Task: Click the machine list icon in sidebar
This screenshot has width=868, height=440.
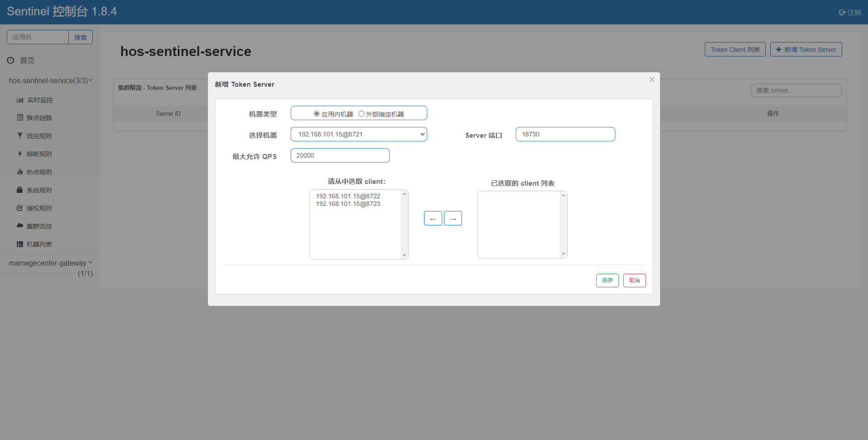Action: click(x=20, y=244)
